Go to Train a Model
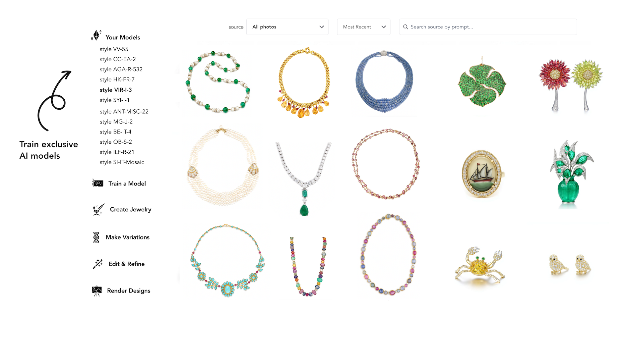This screenshot has width=630, height=364. click(127, 183)
